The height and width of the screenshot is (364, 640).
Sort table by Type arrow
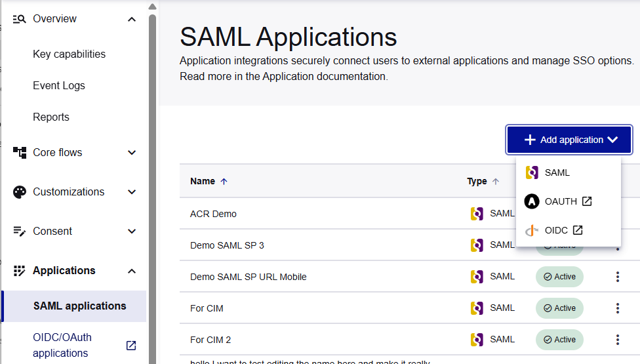(x=496, y=182)
